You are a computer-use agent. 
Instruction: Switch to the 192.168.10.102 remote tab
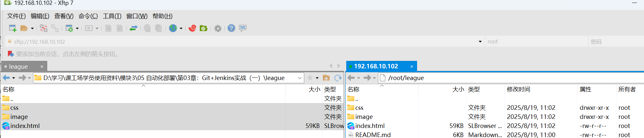(x=381, y=66)
